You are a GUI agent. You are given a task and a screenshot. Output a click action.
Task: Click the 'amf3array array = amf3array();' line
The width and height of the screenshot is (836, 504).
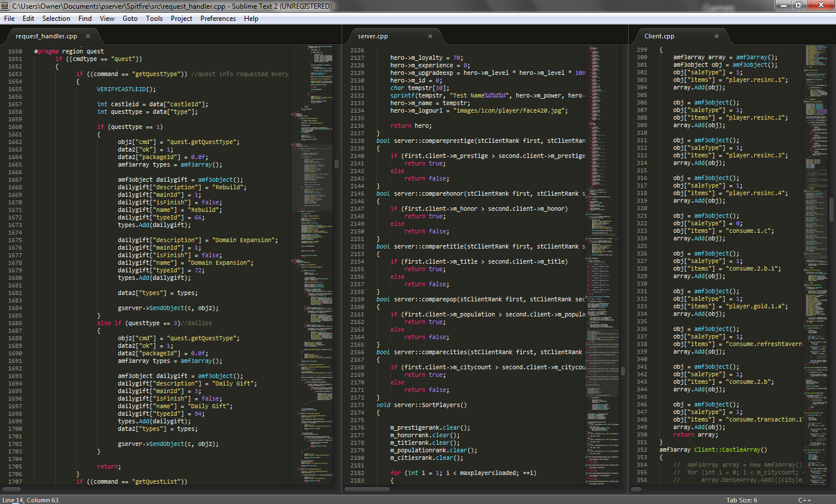pyautogui.click(x=725, y=57)
